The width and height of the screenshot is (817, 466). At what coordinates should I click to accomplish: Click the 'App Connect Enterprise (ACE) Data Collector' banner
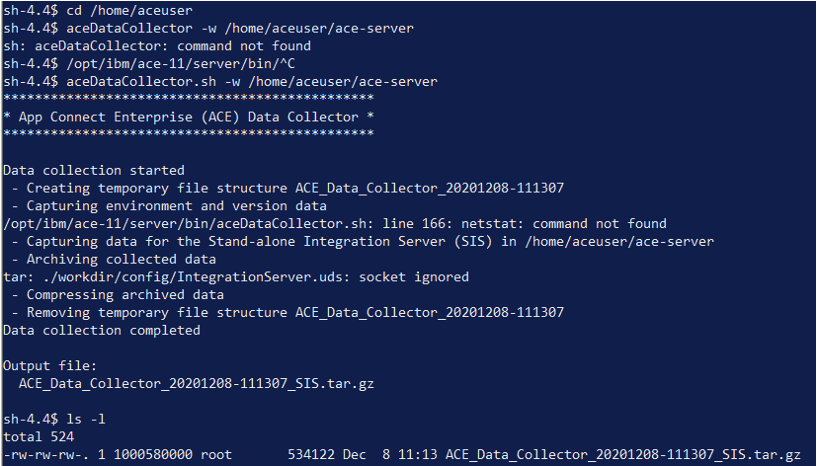[189, 117]
